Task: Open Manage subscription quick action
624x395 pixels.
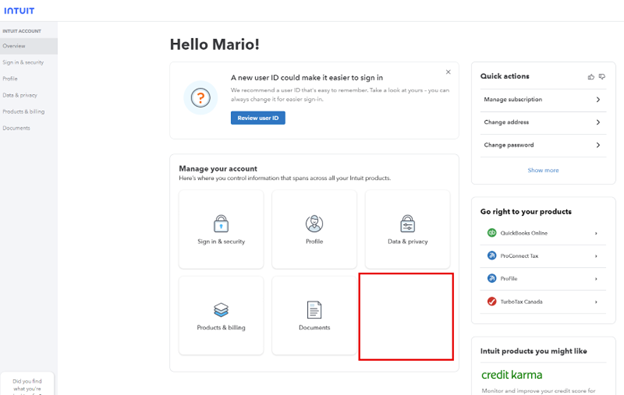Action: click(x=543, y=99)
